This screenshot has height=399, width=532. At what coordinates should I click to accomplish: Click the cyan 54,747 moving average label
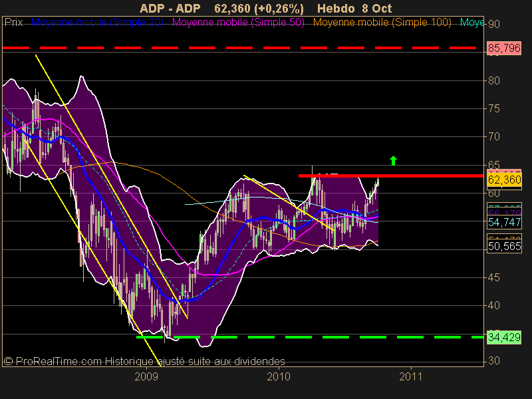point(504,222)
